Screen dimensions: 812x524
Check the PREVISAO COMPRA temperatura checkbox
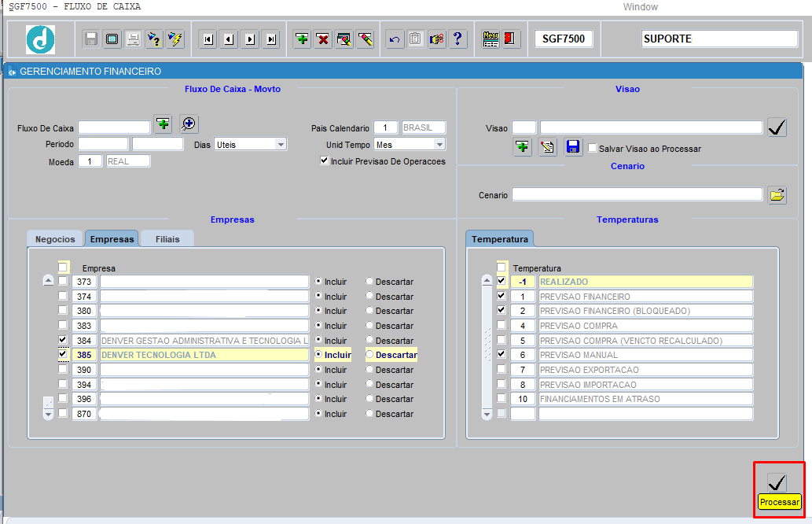(x=502, y=325)
